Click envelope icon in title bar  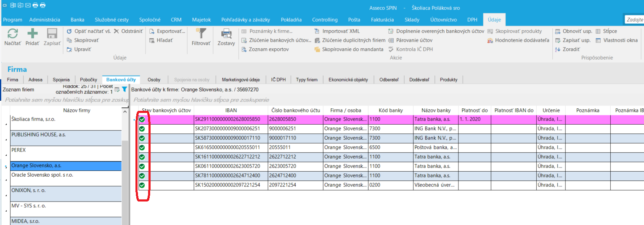click(x=28, y=5)
